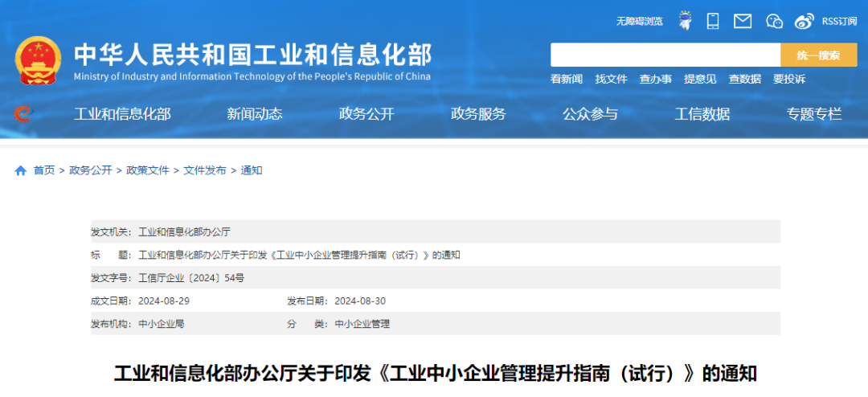Open the WeChat icon
This screenshot has width=868, height=397.
pyautogui.click(x=774, y=21)
